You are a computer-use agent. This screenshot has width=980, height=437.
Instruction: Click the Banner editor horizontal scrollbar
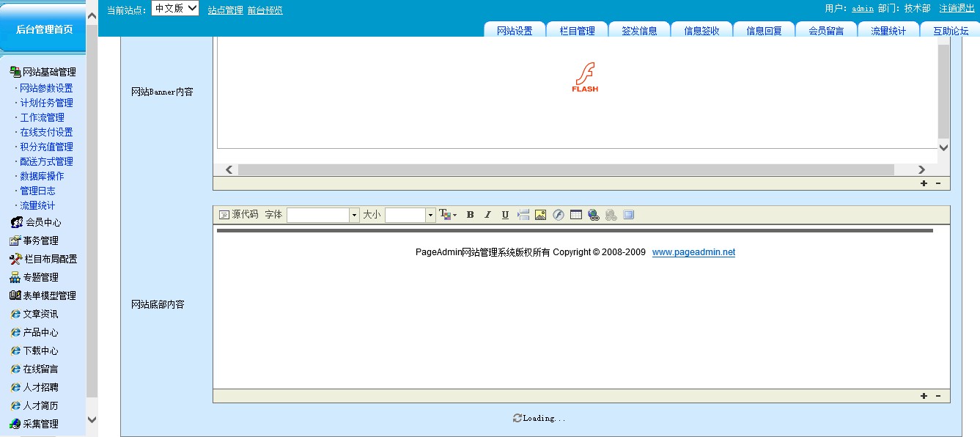(565, 169)
